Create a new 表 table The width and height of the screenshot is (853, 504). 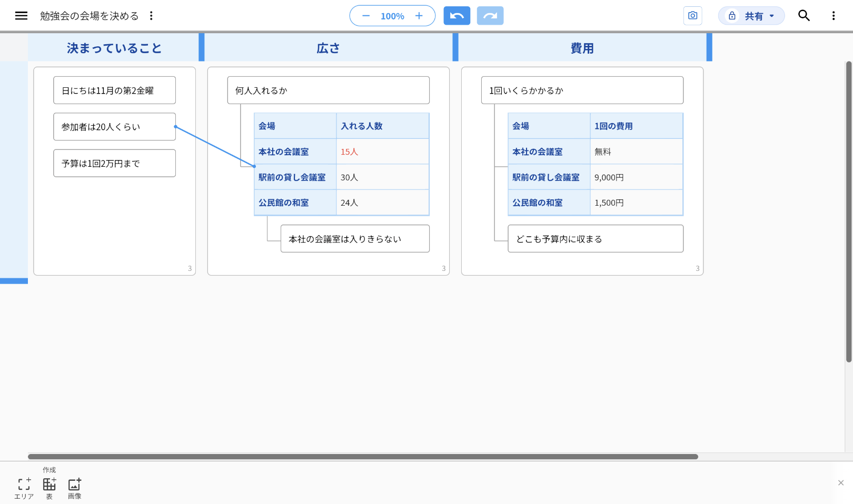click(49, 488)
